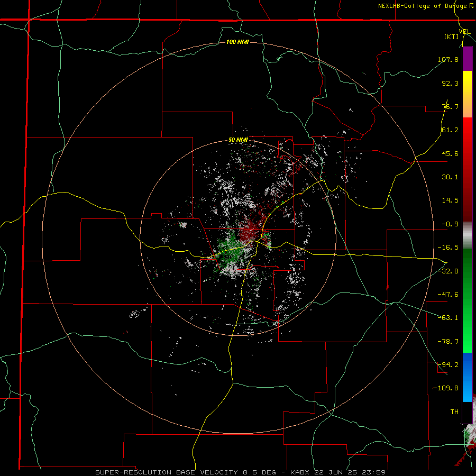Click the TH legend label

454,412
